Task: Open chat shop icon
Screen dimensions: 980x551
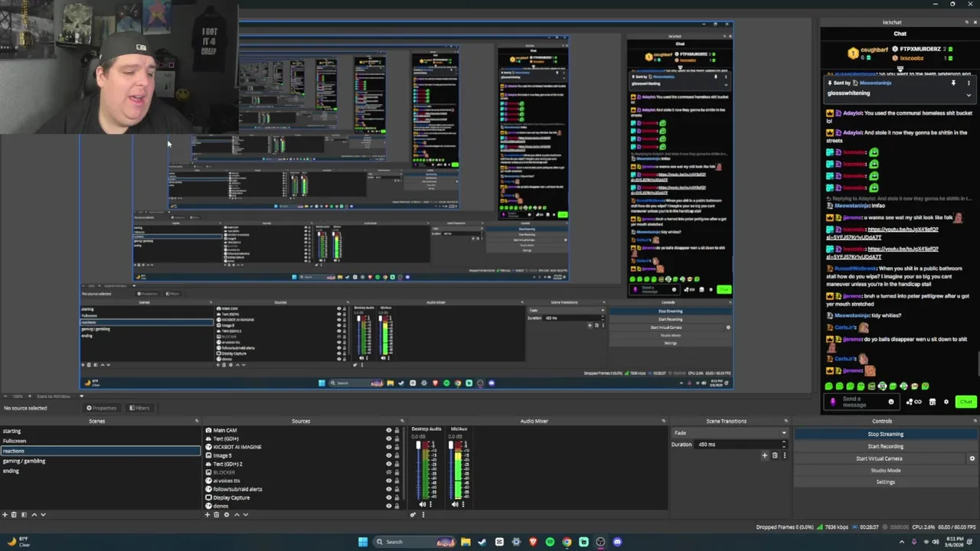Action: 932,402
